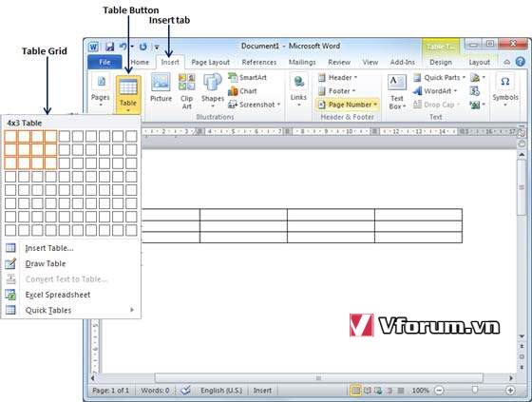Expand the Links dropdown

[x=298, y=90]
